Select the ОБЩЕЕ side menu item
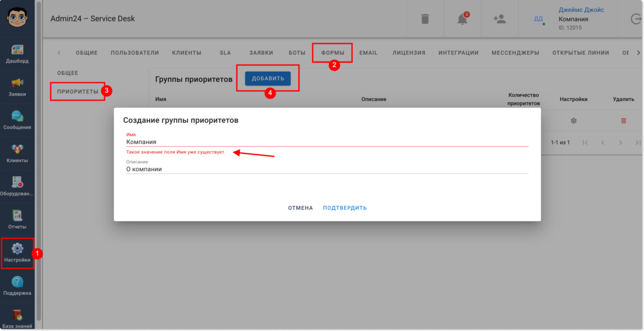The image size is (644, 331). click(68, 73)
